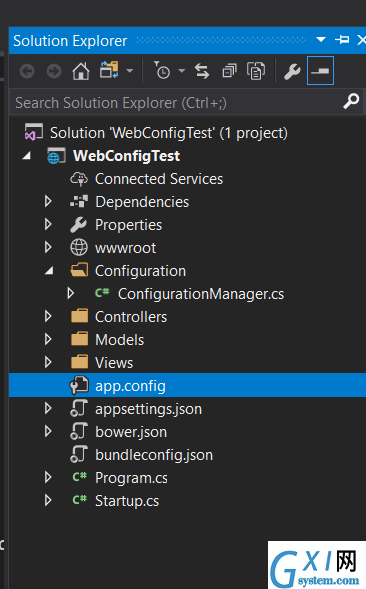The height and width of the screenshot is (589, 366).
Task: Toggle Show All Files icon
Action: coord(256,71)
